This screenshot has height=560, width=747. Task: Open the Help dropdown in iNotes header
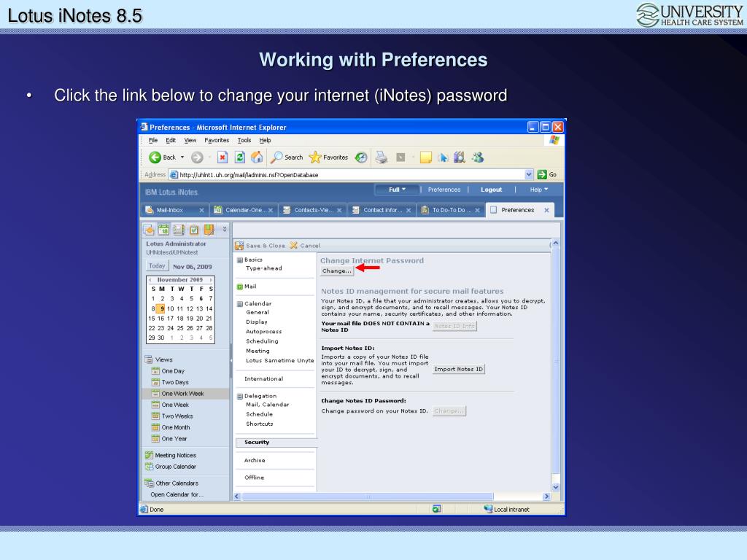(x=539, y=190)
